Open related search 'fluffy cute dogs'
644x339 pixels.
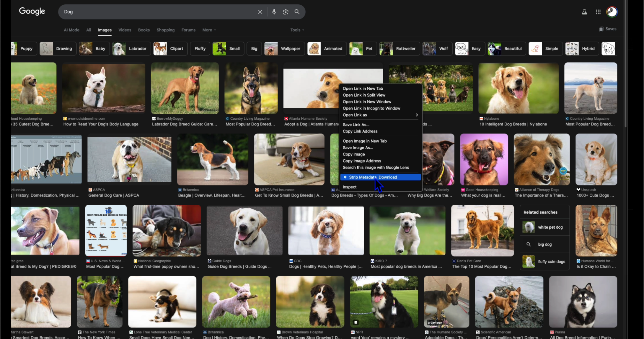[x=544, y=262]
